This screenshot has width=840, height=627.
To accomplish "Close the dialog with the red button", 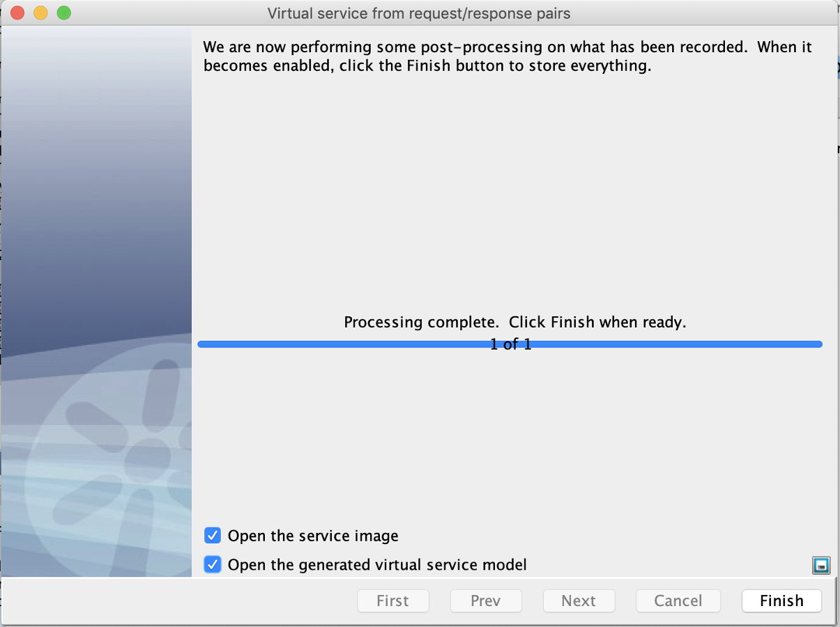I will [17, 13].
